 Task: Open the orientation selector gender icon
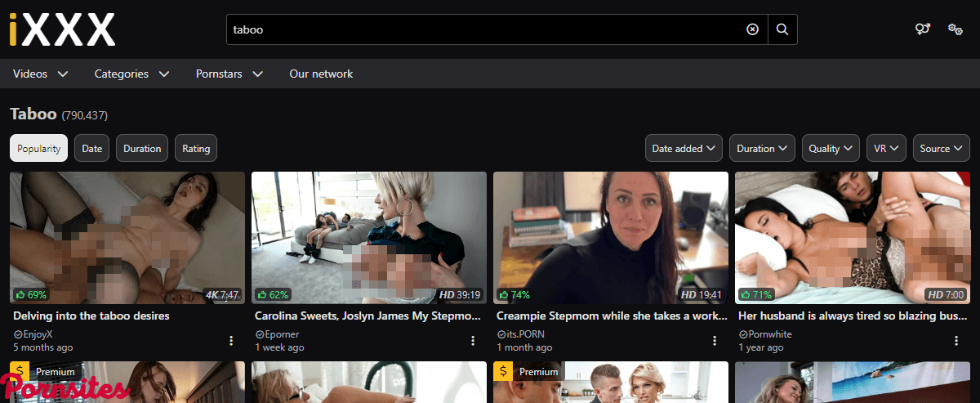[x=923, y=29]
